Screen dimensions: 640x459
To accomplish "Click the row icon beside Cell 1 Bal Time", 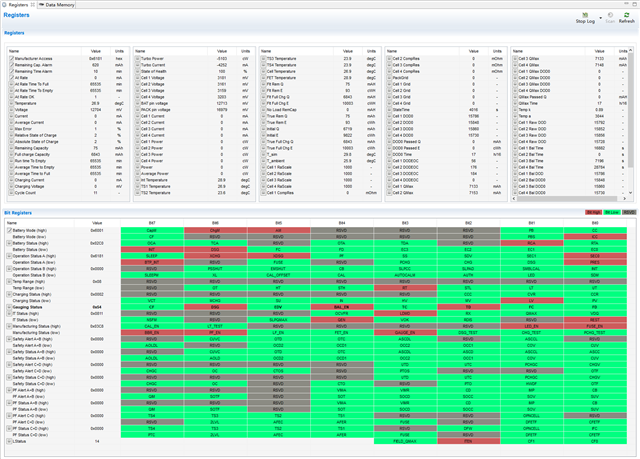I will click(x=516, y=148).
